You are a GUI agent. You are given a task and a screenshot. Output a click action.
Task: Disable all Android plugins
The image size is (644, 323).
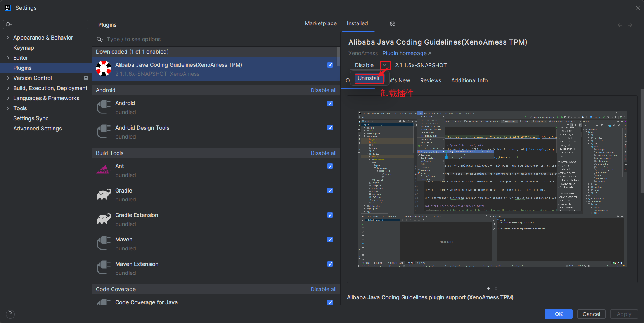point(324,90)
